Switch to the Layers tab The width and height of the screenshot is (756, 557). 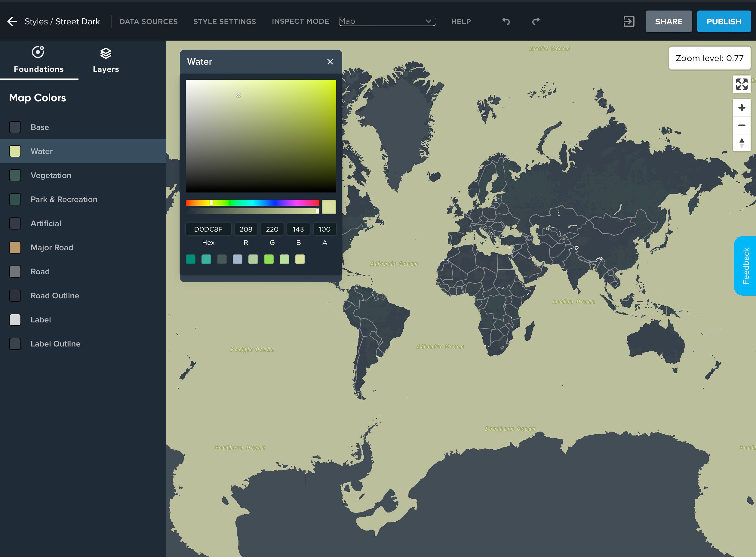click(x=106, y=61)
